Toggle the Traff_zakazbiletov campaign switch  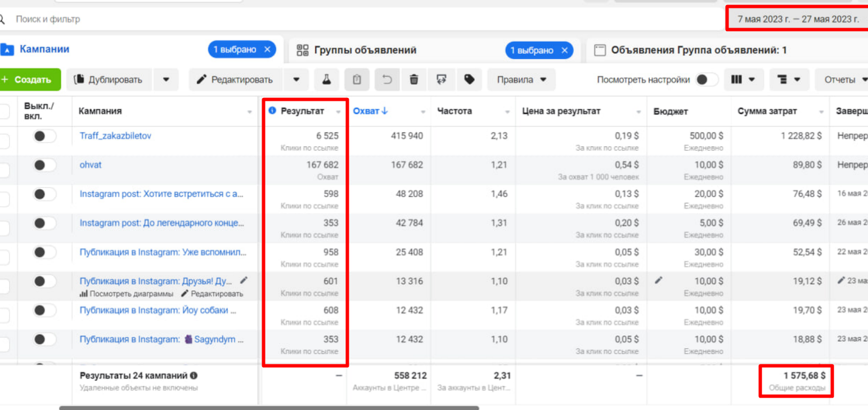coord(44,136)
